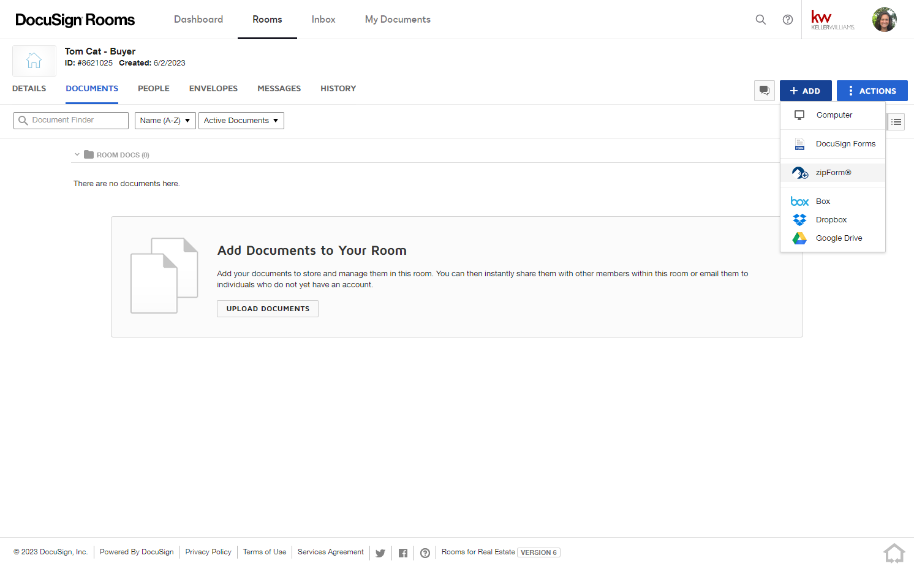
Task: Open the Envelopes tab
Action: (x=213, y=89)
